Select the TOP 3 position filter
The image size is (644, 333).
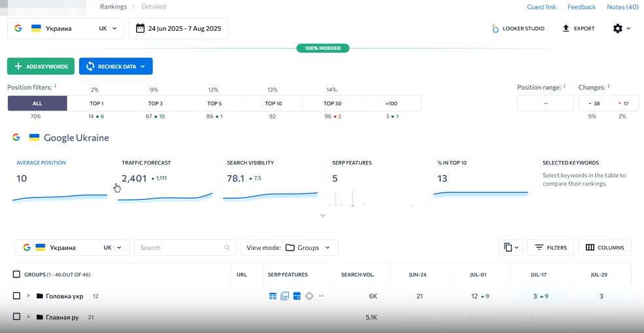[156, 103]
